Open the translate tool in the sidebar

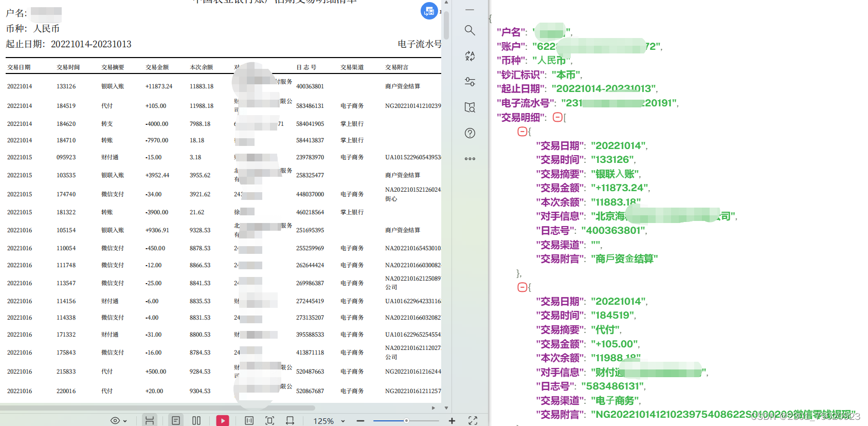click(x=469, y=56)
